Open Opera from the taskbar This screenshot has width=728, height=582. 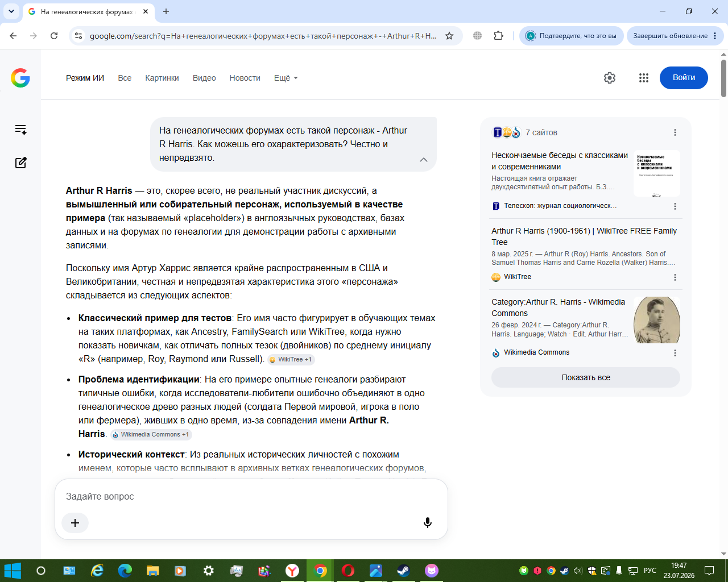348,571
